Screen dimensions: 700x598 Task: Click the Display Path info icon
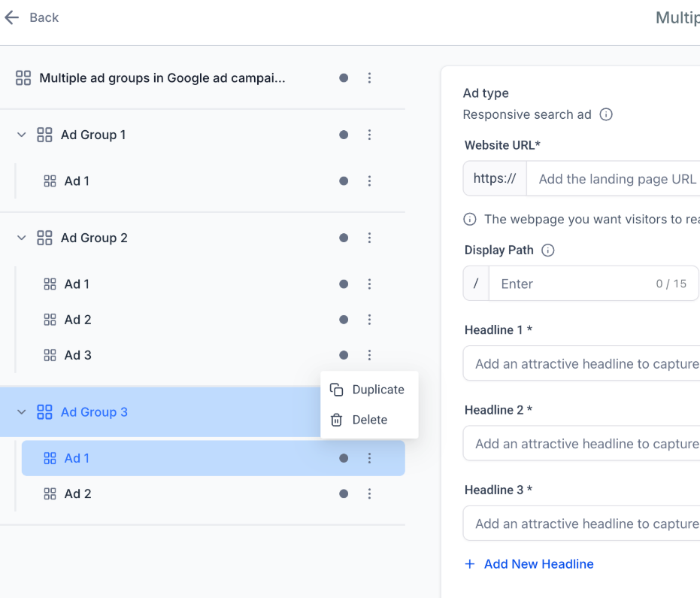[x=548, y=250]
